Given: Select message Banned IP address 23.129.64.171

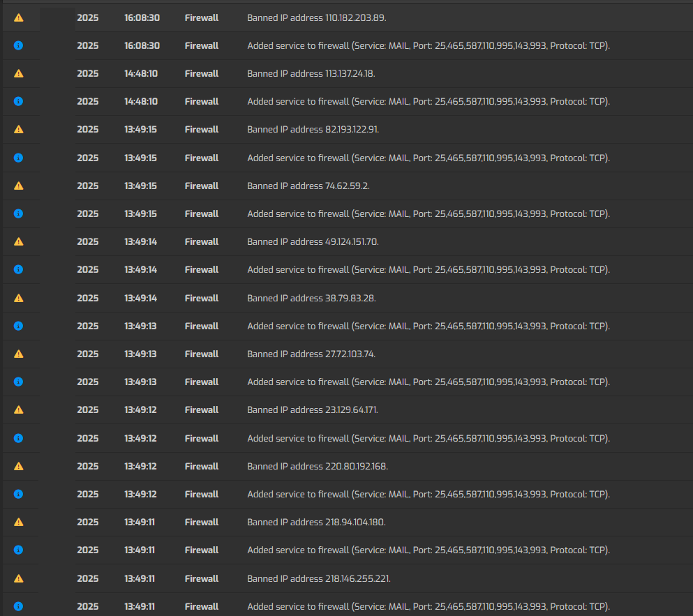Looking at the screenshot, I should pos(313,410).
